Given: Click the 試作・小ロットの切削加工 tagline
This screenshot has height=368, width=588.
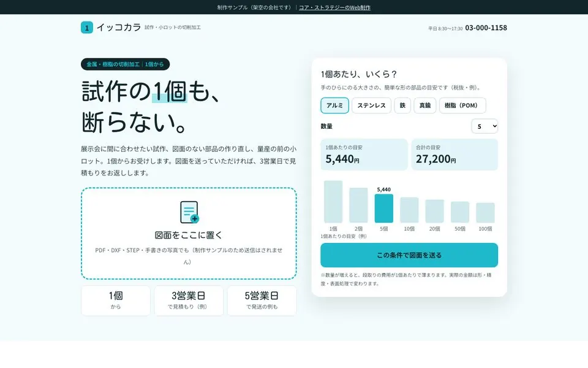Looking at the screenshot, I should pos(173,28).
